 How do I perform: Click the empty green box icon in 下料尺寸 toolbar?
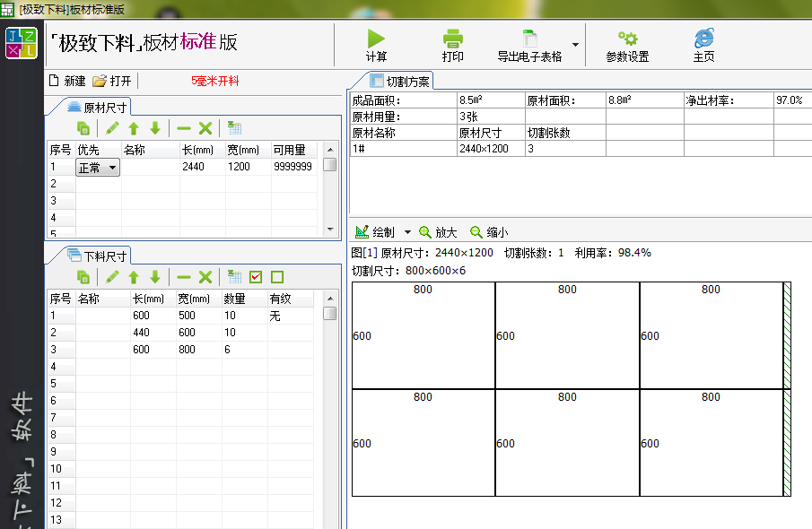pyautogui.click(x=277, y=277)
